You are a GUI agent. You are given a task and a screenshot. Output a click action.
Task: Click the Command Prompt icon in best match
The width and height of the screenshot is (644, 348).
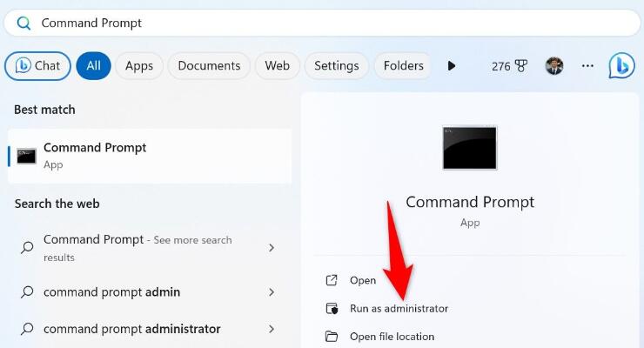[x=26, y=157]
